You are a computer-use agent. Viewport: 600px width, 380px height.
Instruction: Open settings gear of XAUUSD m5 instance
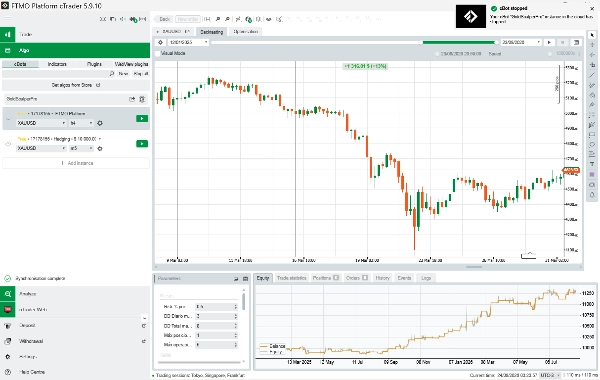click(x=100, y=148)
